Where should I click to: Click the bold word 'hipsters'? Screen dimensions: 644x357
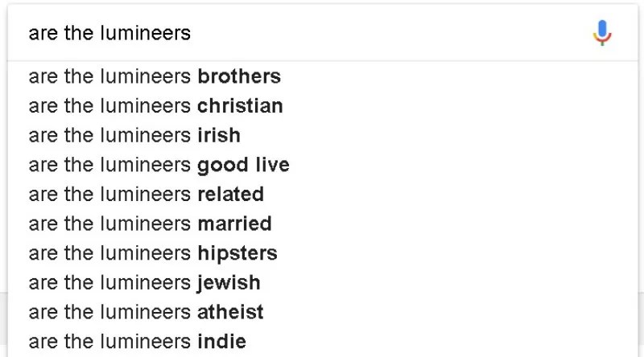click(x=237, y=253)
